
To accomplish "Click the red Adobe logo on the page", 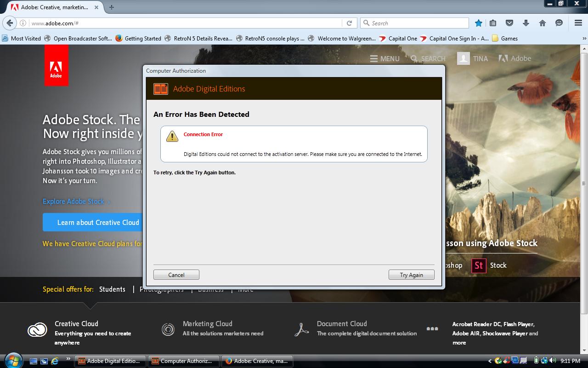I will coord(56,65).
